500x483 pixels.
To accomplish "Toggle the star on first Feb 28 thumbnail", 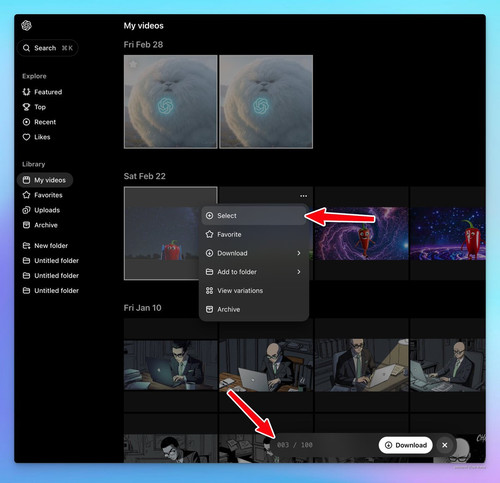I will (133, 64).
